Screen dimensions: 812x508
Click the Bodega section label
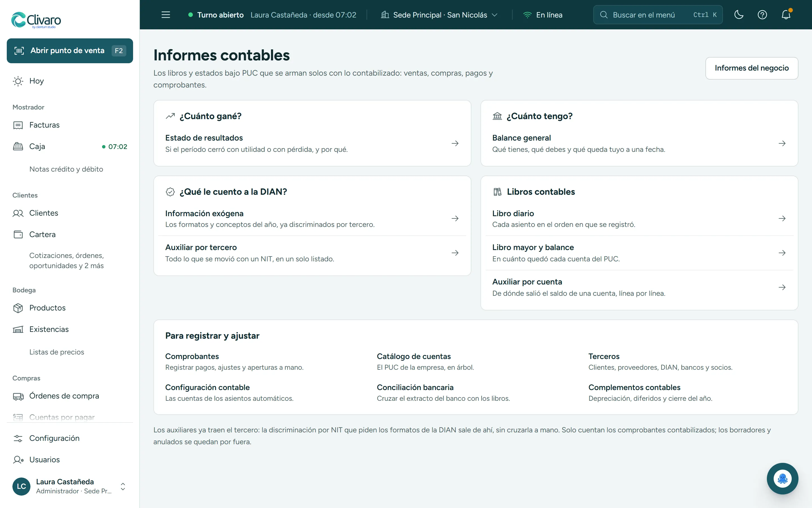tap(24, 290)
